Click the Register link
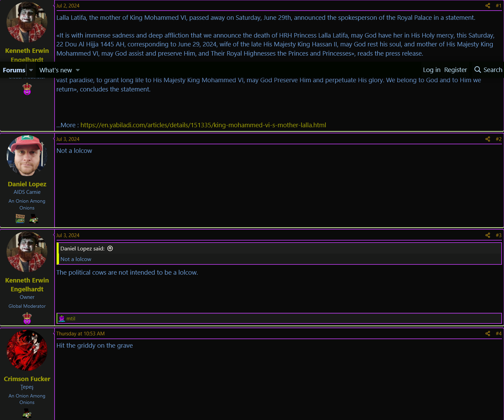Viewport: 504px width, 420px height. coord(456,70)
